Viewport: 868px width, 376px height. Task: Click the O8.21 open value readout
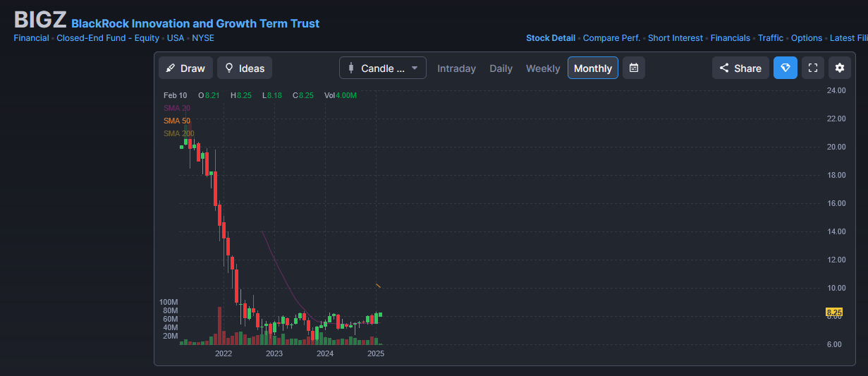(x=209, y=95)
